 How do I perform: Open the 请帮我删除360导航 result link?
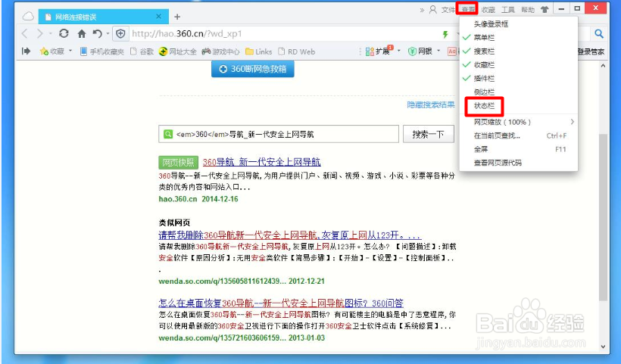point(289,235)
